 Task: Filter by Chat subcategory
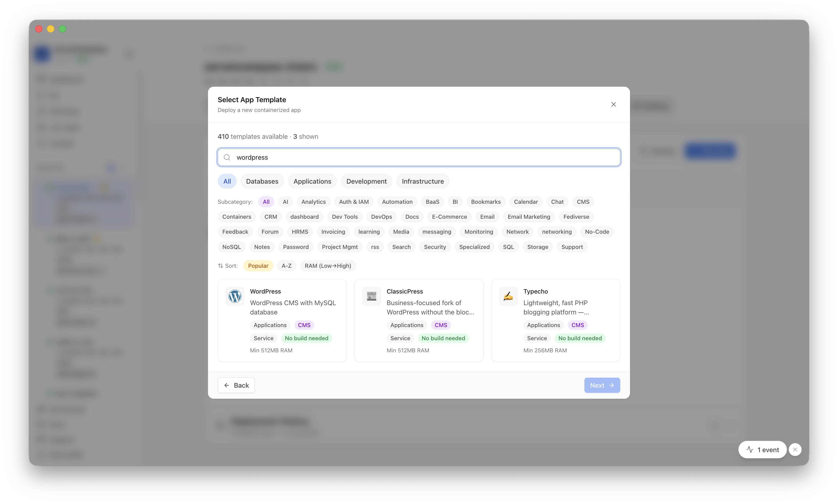point(557,202)
